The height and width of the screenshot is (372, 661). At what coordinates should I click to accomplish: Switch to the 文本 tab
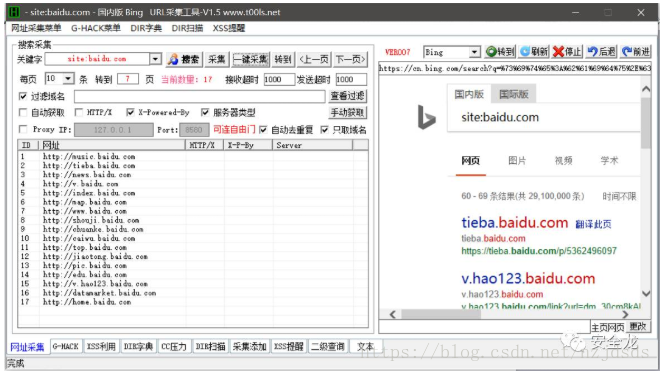click(365, 347)
